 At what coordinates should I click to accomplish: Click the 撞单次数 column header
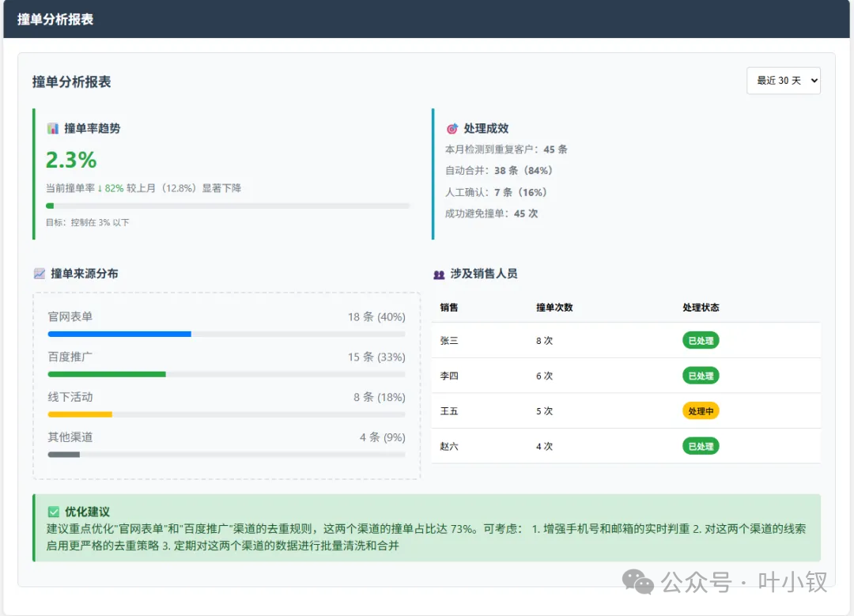pyautogui.click(x=554, y=307)
